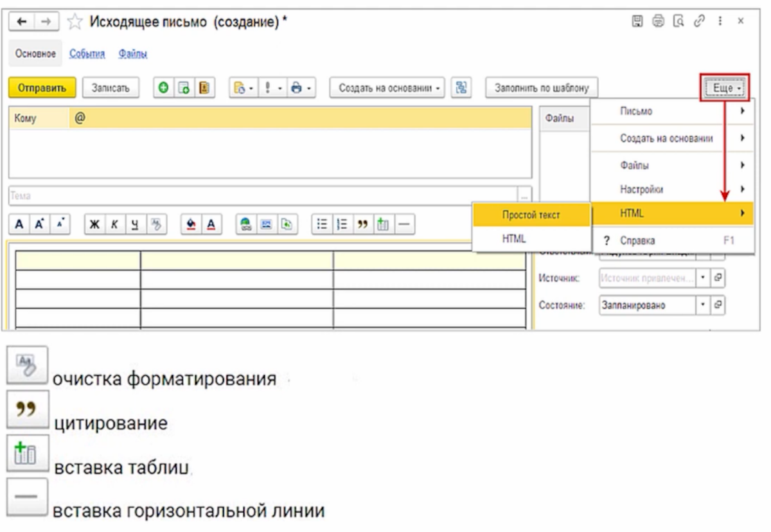Toggle bold with the Ж button
The height and width of the screenshot is (532, 771).
(94, 224)
